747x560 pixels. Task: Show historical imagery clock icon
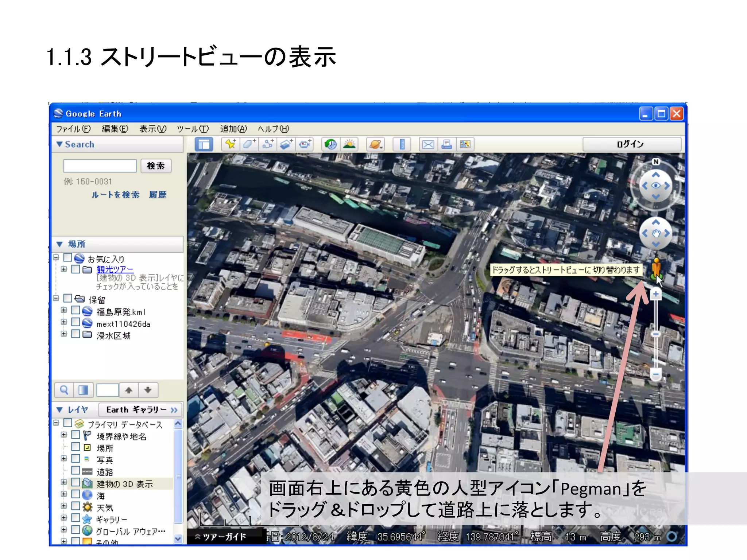click(331, 144)
